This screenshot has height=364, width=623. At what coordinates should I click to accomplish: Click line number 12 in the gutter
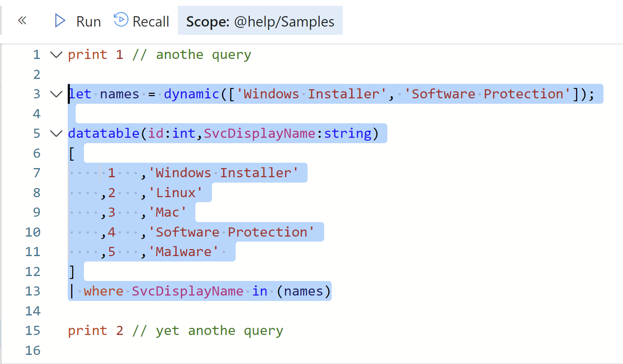(33, 271)
